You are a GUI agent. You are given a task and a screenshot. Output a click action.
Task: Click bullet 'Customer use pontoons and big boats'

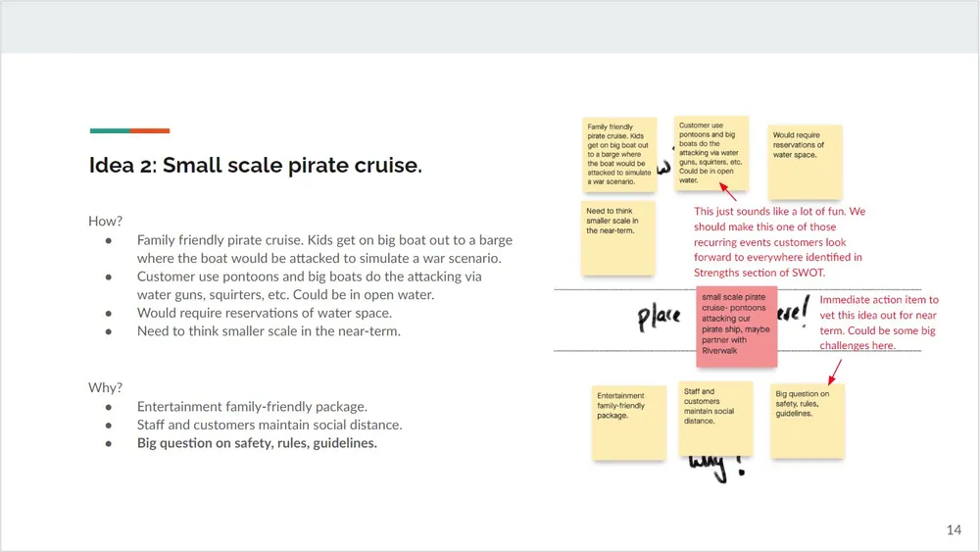pos(310,285)
